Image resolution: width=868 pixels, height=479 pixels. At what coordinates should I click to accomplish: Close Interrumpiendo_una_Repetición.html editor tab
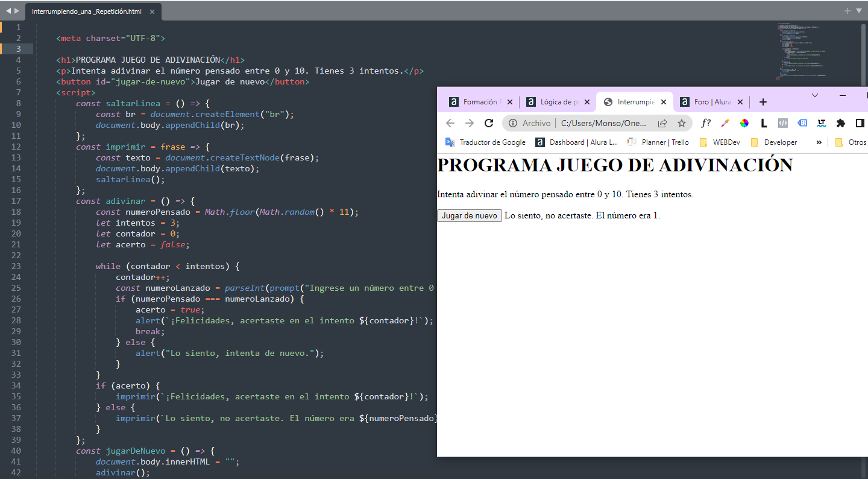152,11
